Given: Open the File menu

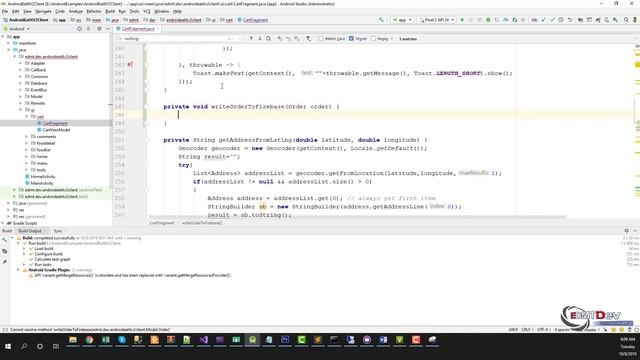Looking at the screenshot, I should click(5, 11).
